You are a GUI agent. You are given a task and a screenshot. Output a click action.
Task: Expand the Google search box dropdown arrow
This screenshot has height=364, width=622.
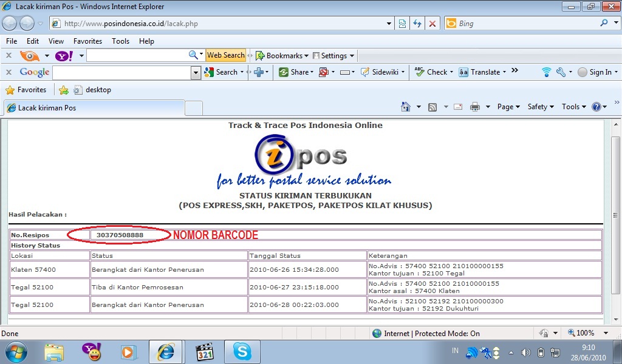[x=196, y=72]
